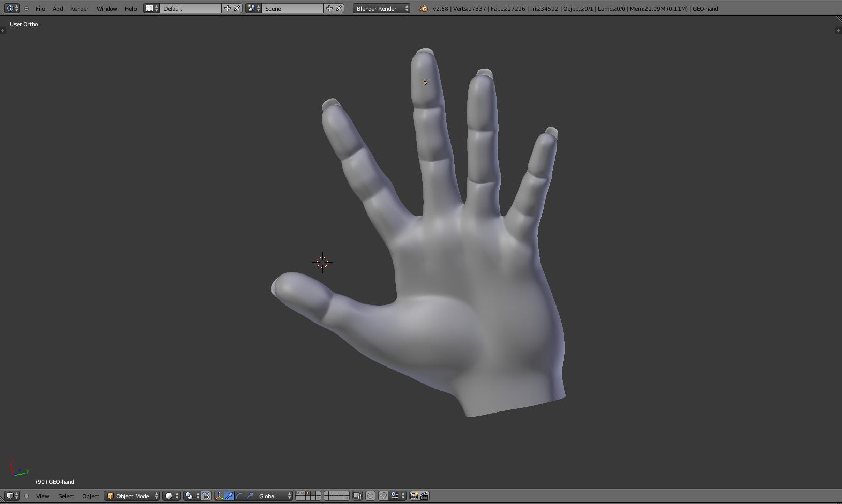Toggle lock camera and layers to scene
The width and height of the screenshot is (842, 504).
click(357, 496)
